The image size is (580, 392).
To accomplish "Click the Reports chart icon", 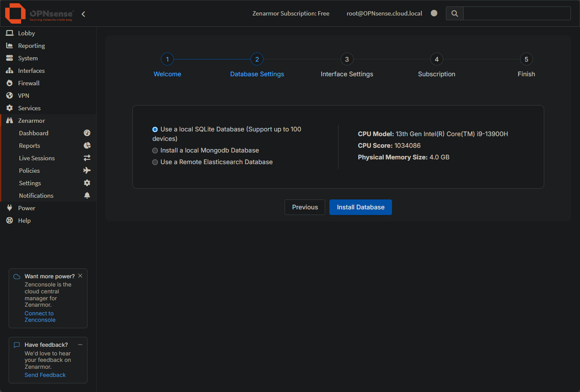I will point(87,145).
